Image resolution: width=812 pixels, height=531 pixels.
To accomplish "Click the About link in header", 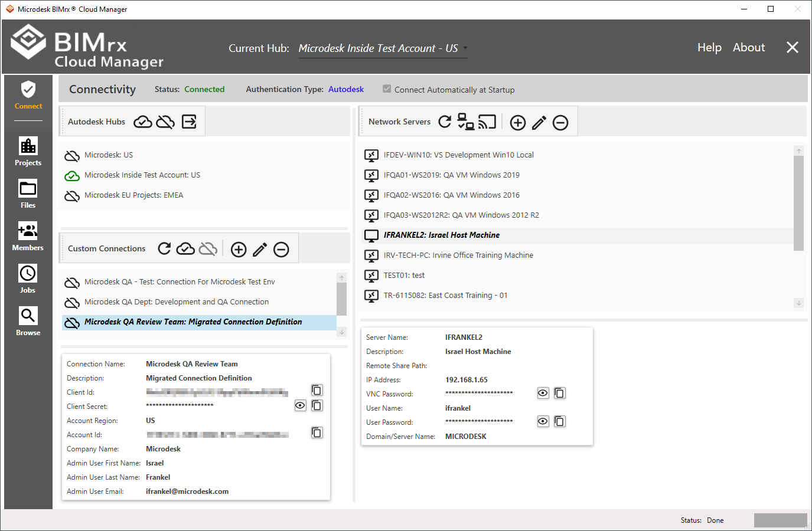I will (749, 48).
